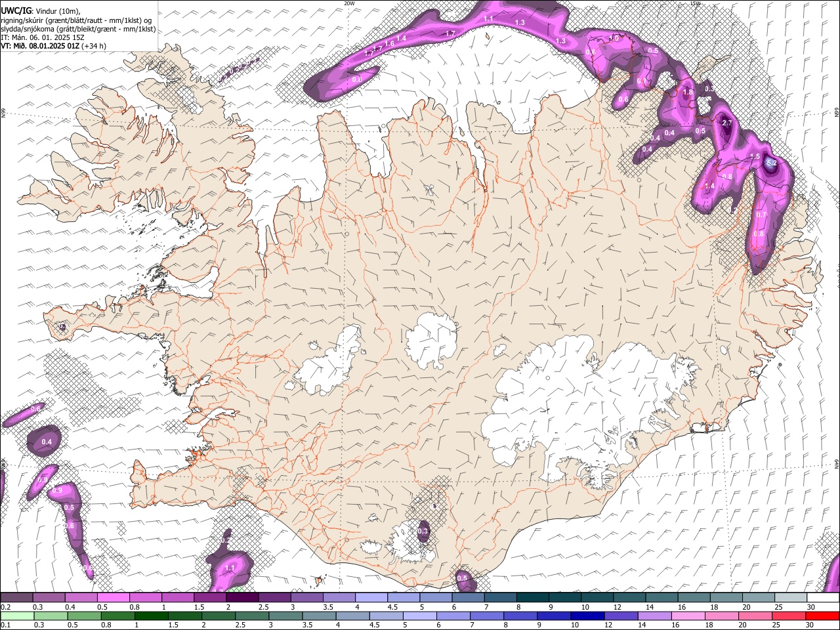Viewport: 840px width, 630px height.
Task: Select the 30 red swatch in bottom legend
Action: point(823,616)
